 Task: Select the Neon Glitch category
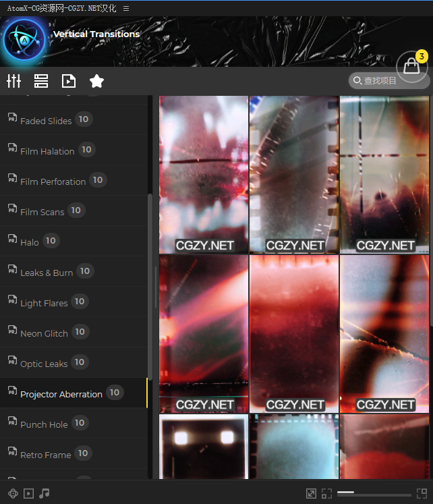coord(74,333)
